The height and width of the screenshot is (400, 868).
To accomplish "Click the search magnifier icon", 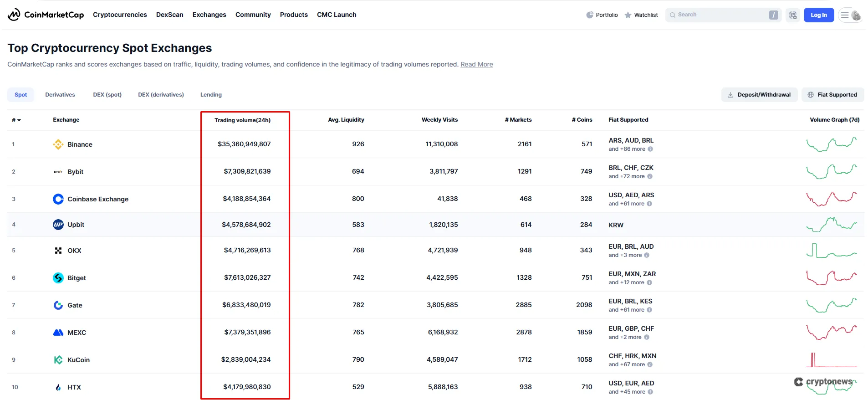I will [x=672, y=15].
